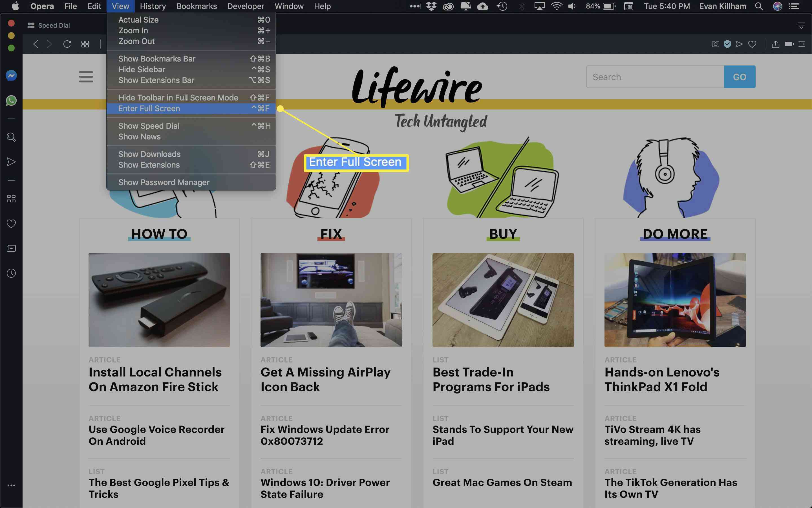Select Show Extensions Bar
The width and height of the screenshot is (812, 508).
tap(191, 80)
